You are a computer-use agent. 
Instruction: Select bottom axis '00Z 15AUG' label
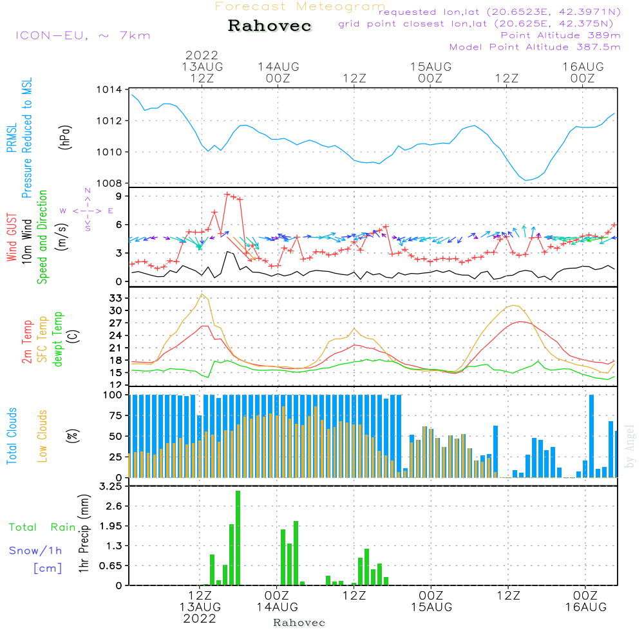(x=431, y=601)
